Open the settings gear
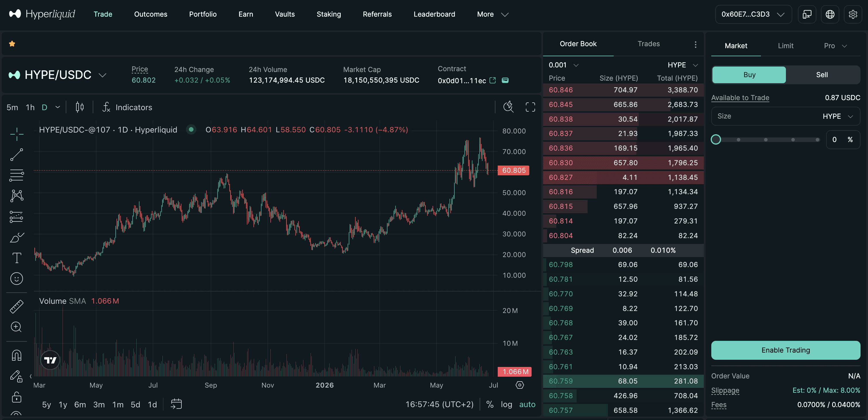Image resolution: width=868 pixels, height=420 pixels. pyautogui.click(x=853, y=14)
